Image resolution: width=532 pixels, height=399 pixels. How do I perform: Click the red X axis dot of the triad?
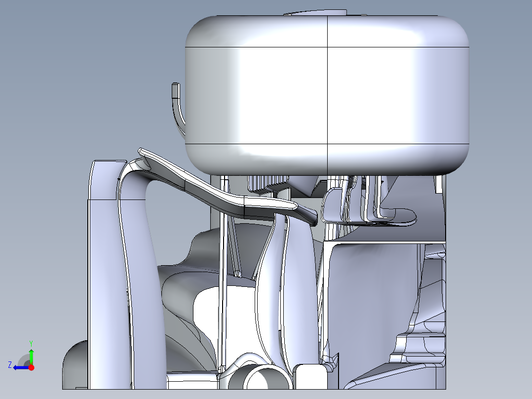click(32, 367)
